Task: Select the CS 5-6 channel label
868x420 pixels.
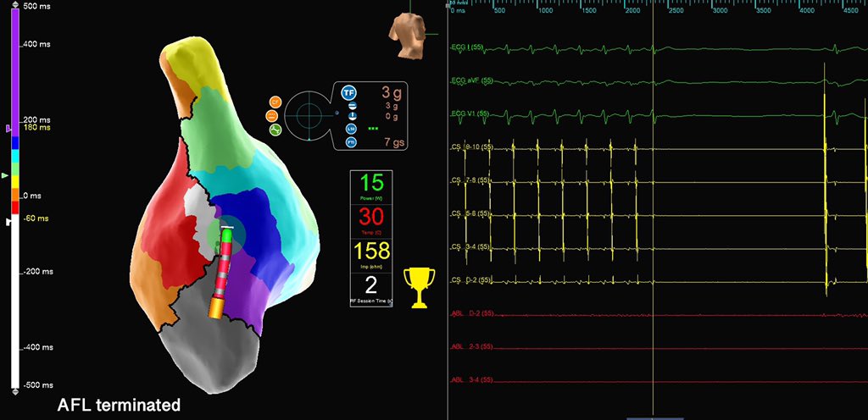Action: 471,213
